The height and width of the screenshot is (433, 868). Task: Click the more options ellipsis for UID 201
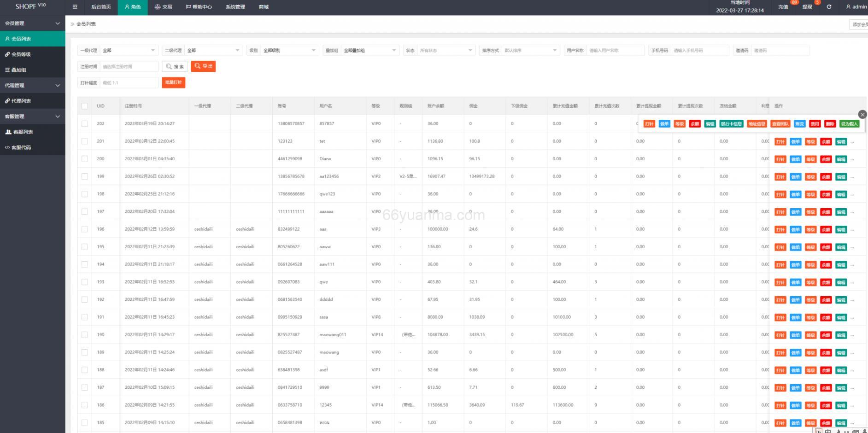coord(852,142)
